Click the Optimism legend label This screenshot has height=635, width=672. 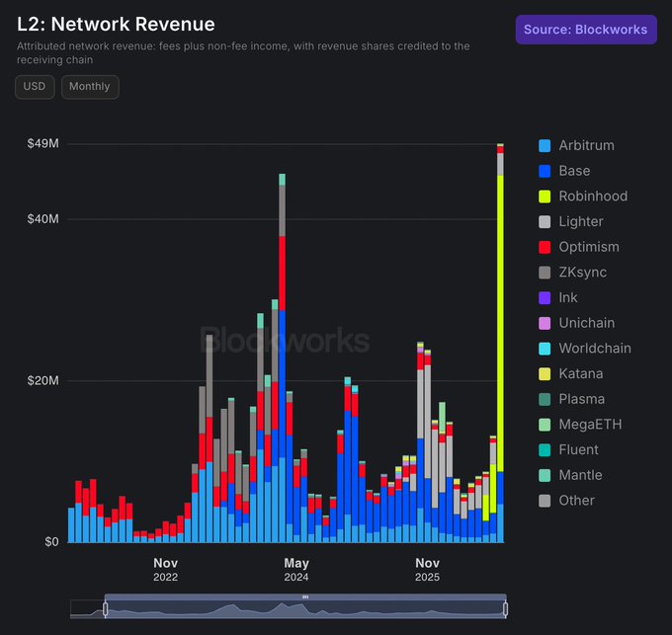pos(589,247)
